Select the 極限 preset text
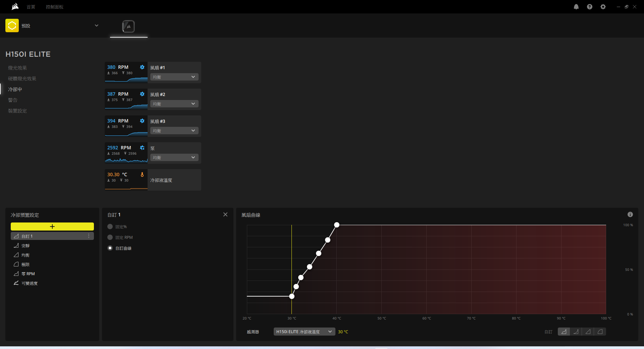The image size is (644, 349). click(x=25, y=264)
